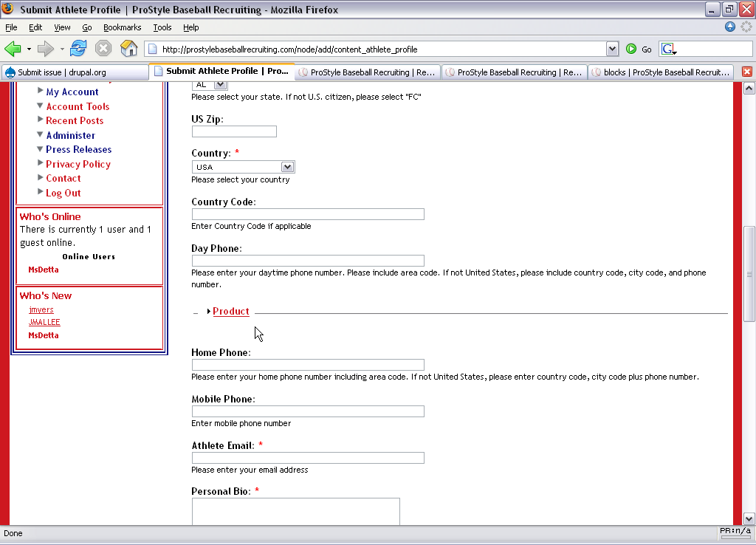Open the Forward button history dropdown arrow

(x=62, y=49)
